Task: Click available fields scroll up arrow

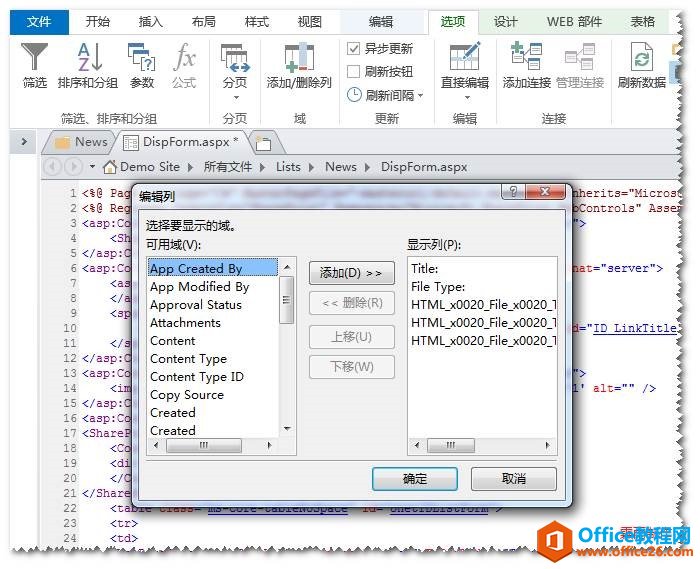Action: pyautogui.click(x=287, y=267)
